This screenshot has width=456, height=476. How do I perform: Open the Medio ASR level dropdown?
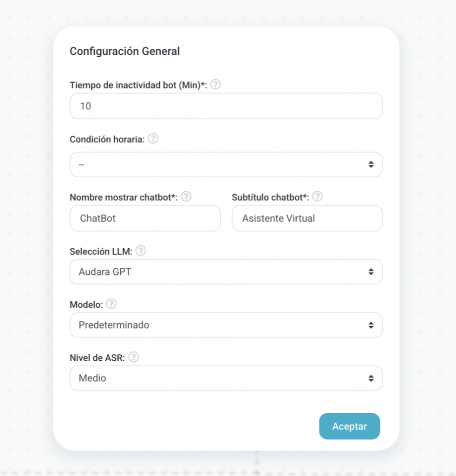coord(226,378)
